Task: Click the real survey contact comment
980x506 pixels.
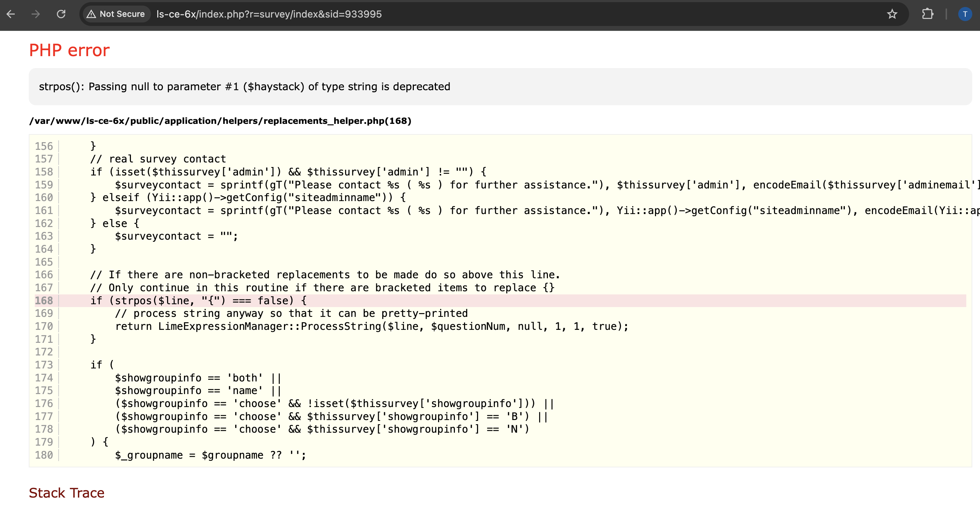Action: 158,159
